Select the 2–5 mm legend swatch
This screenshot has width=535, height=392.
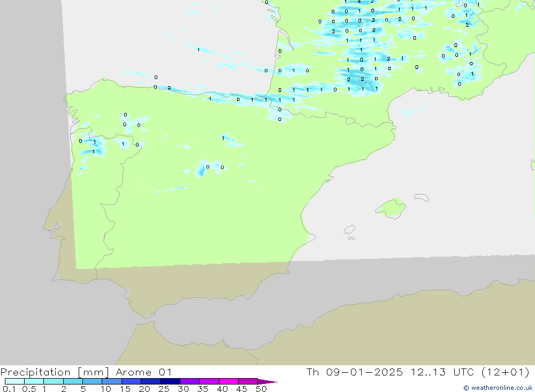coord(73,381)
